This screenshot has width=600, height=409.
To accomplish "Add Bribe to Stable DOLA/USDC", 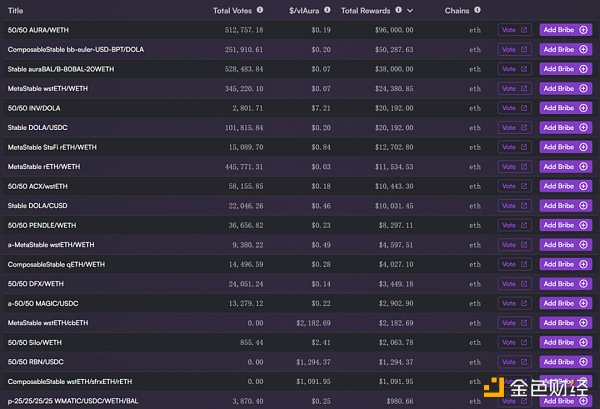I will pyautogui.click(x=566, y=127).
